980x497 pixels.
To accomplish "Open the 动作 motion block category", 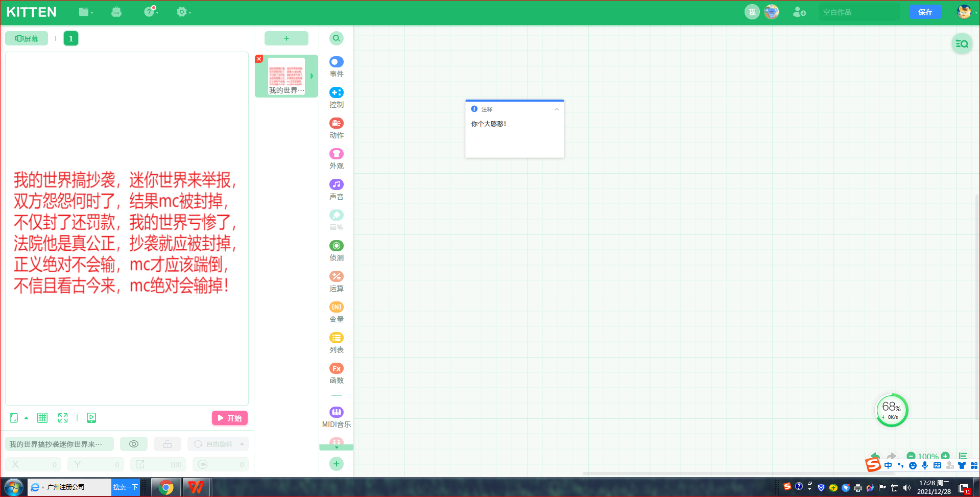I will (x=337, y=128).
